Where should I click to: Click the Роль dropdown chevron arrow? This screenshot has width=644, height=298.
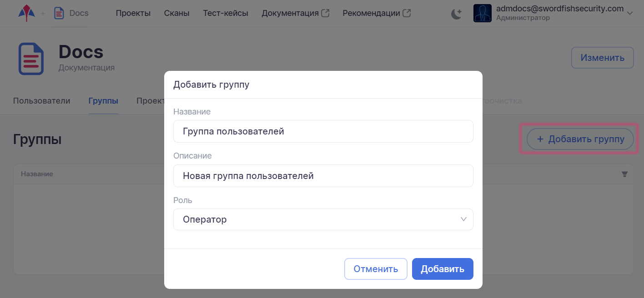coord(463,219)
